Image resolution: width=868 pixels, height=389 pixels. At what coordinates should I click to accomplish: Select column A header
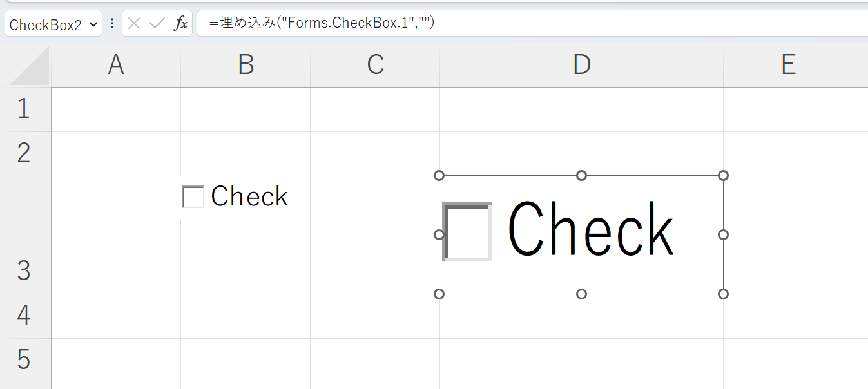tap(116, 65)
